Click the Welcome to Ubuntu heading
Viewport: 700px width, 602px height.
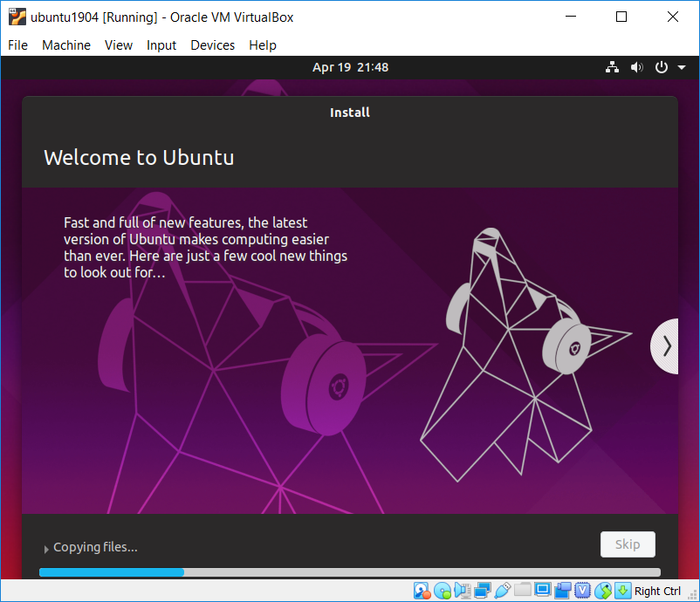(x=139, y=158)
